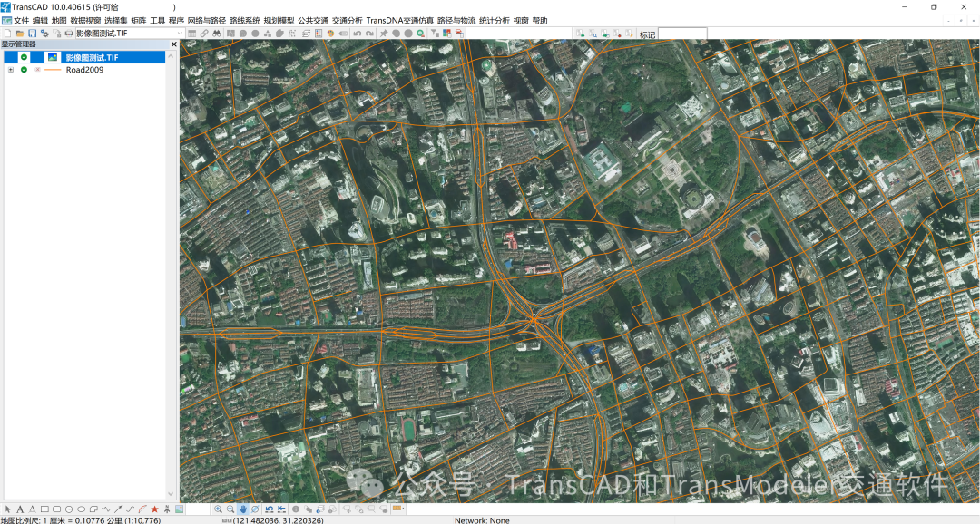The width and height of the screenshot is (980, 524).
Task: Open the 统计分析 menu
Action: pyautogui.click(x=495, y=21)
